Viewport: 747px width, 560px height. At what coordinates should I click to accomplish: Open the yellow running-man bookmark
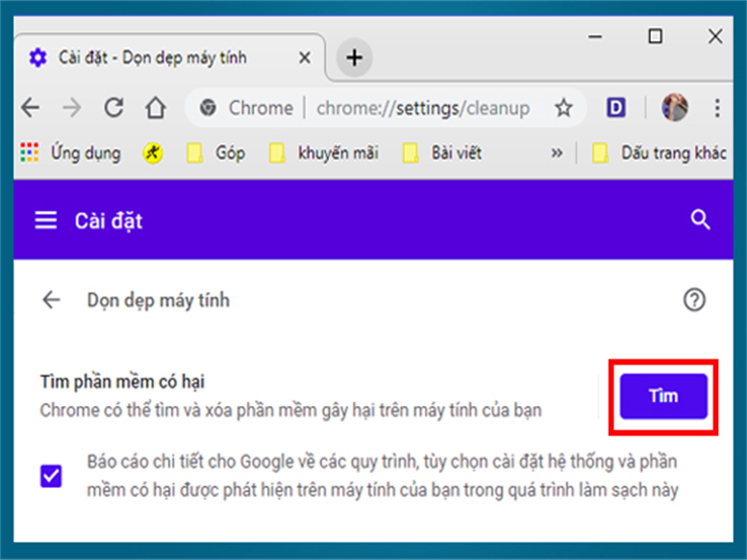[x=152, y=153]
